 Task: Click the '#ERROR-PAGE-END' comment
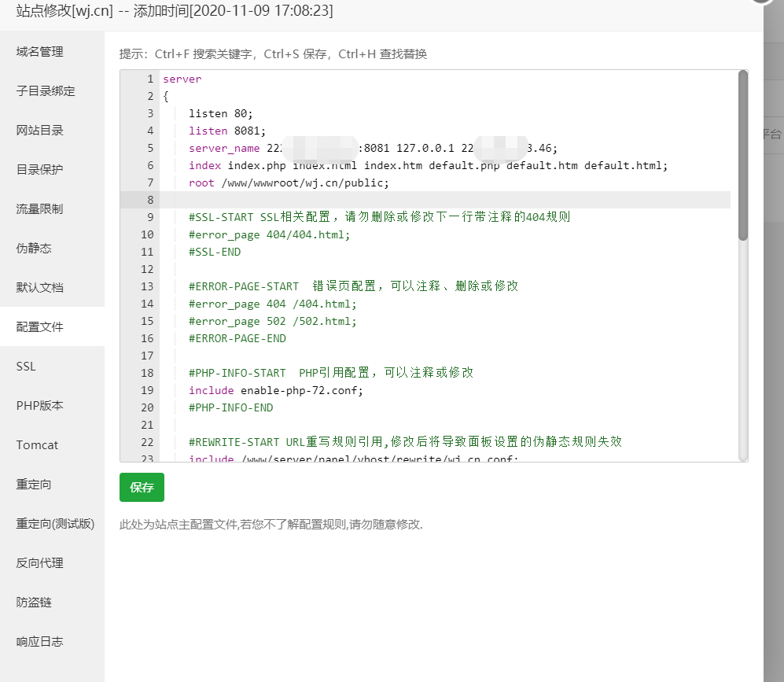pyautogui.click(x=237, y=338)
